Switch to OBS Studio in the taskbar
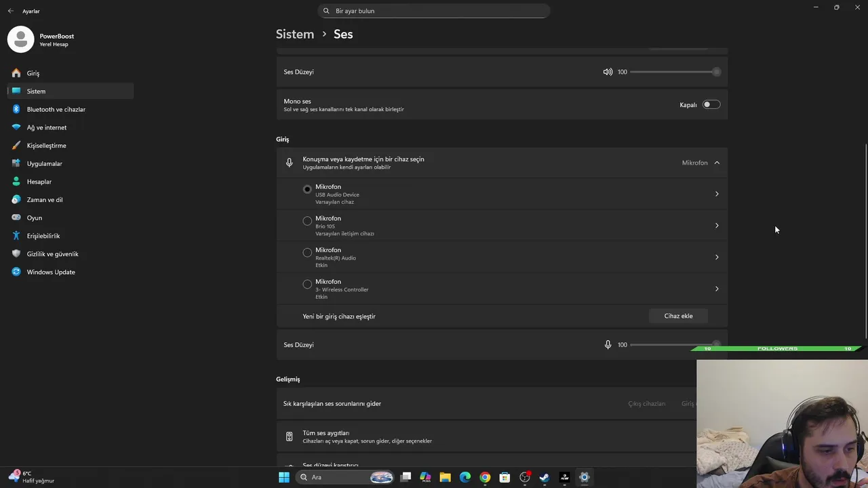 [525, 477]
